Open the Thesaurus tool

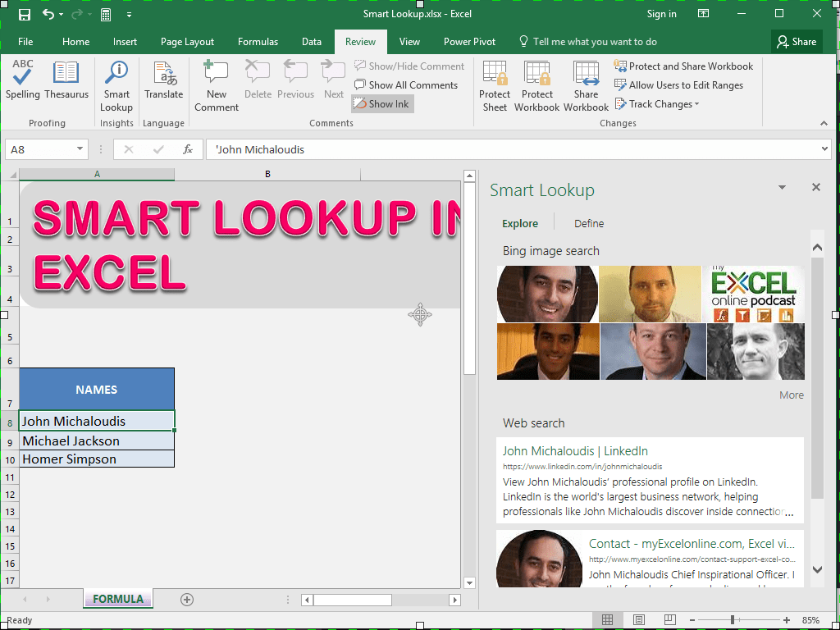coord(66,80)
